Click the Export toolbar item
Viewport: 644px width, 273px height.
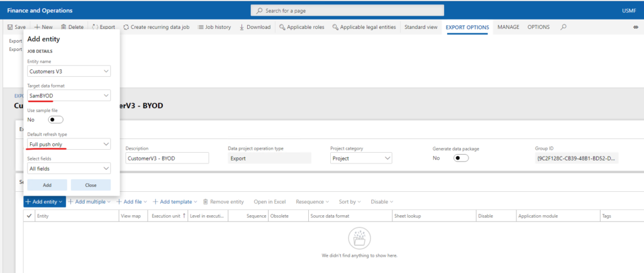click(104, 27)
